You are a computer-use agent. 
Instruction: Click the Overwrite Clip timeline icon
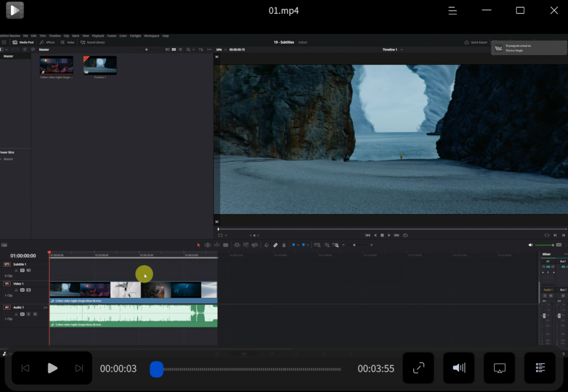246,245
